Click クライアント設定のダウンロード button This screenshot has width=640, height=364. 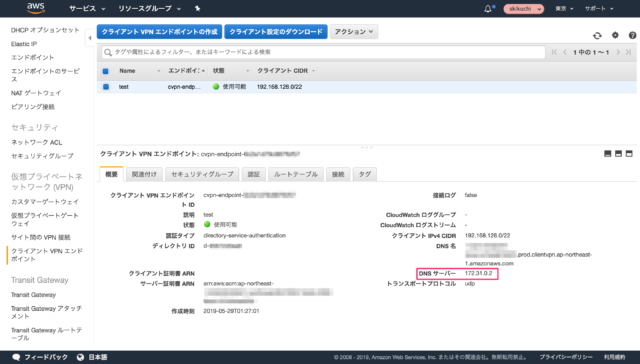coord(276,31)
